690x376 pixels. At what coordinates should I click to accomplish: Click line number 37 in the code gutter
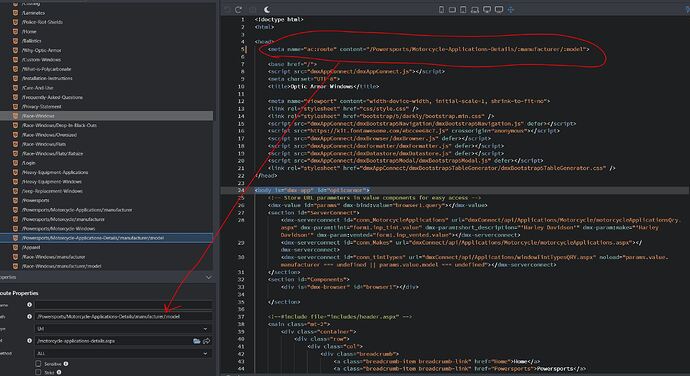click(x=241, y=317)
